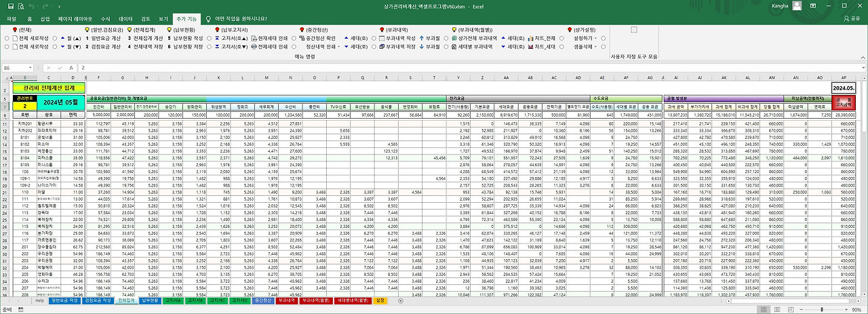Click the 차트_세대 chart icon

[x=531, y=47]
